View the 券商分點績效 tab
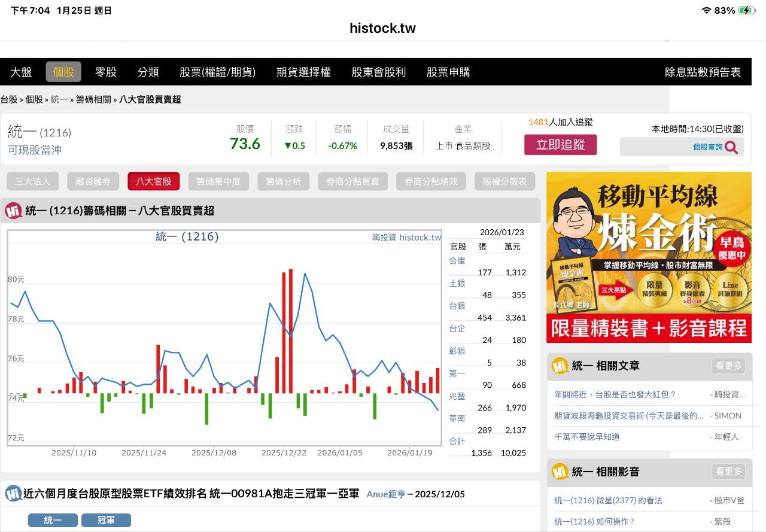 [431, 181]
